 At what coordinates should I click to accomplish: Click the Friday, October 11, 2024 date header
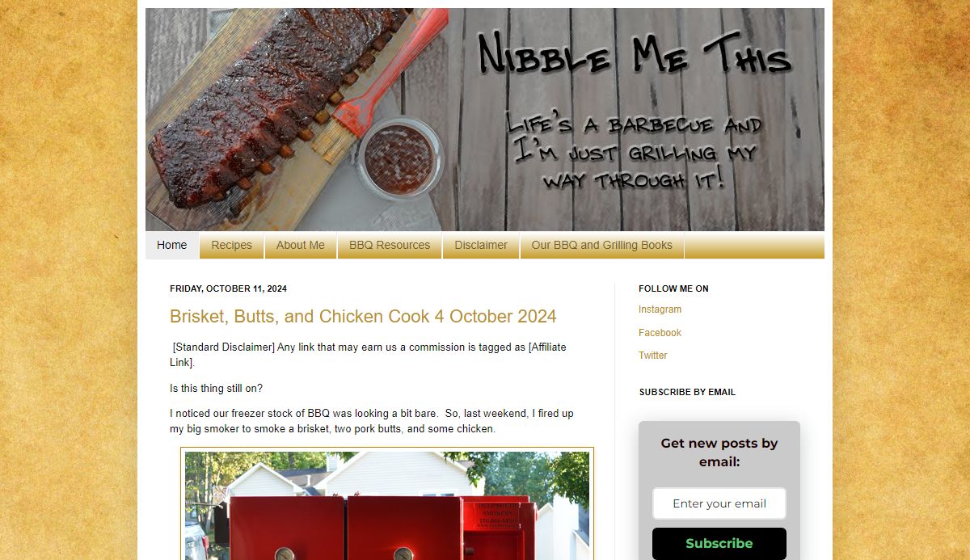(228, 288)
